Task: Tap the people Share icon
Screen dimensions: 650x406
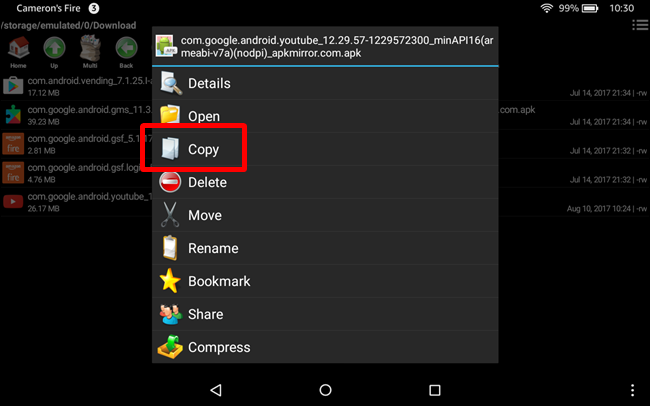Action: 170,314
